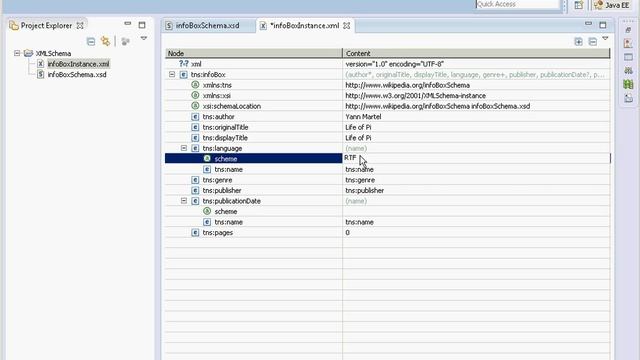Image resolution: width=640 pixels, height=360 pixels.
Task: Click the Project Explorer toolbar filter icon
Action: [125, 41]
